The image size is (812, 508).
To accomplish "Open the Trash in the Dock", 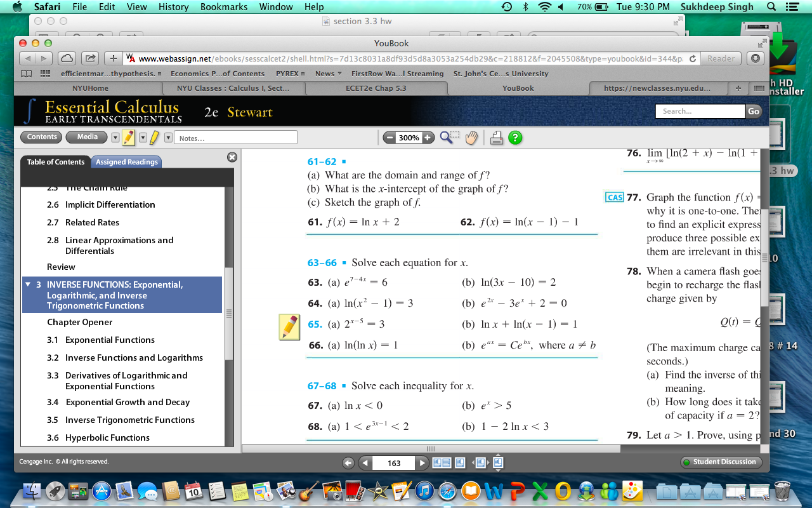I will [x=783, y=490].
